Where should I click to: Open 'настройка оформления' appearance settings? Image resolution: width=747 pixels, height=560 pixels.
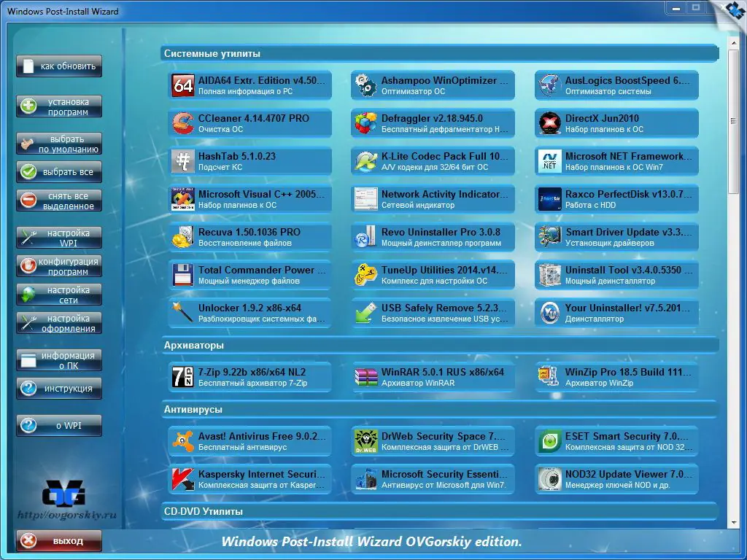pyautogui.click(x=59, y=323)
